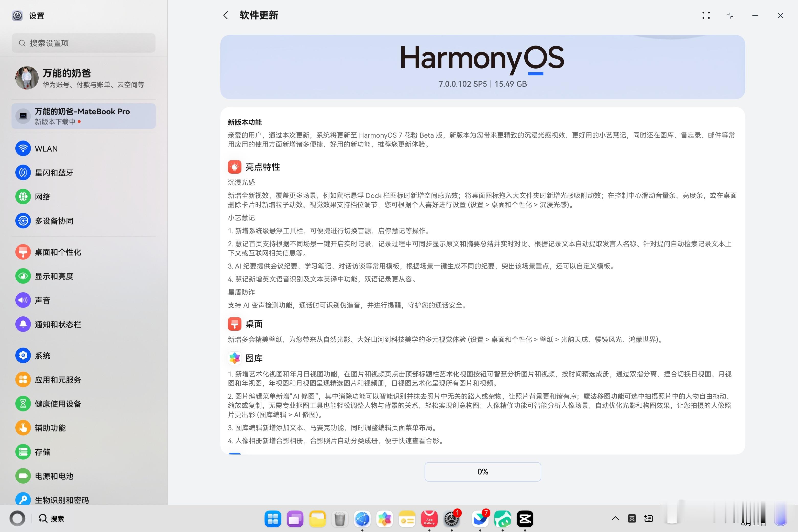Click the keyboard input icon in tray
798x532 pixels.
point(648,518)
